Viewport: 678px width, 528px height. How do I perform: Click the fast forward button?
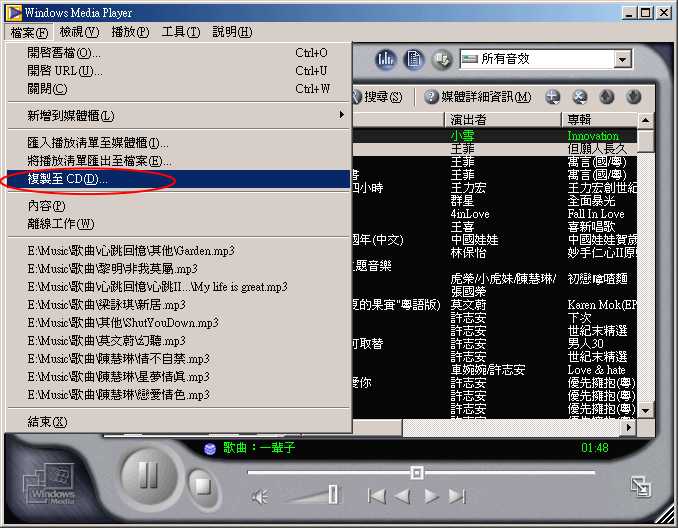click(x=431, y=496)
